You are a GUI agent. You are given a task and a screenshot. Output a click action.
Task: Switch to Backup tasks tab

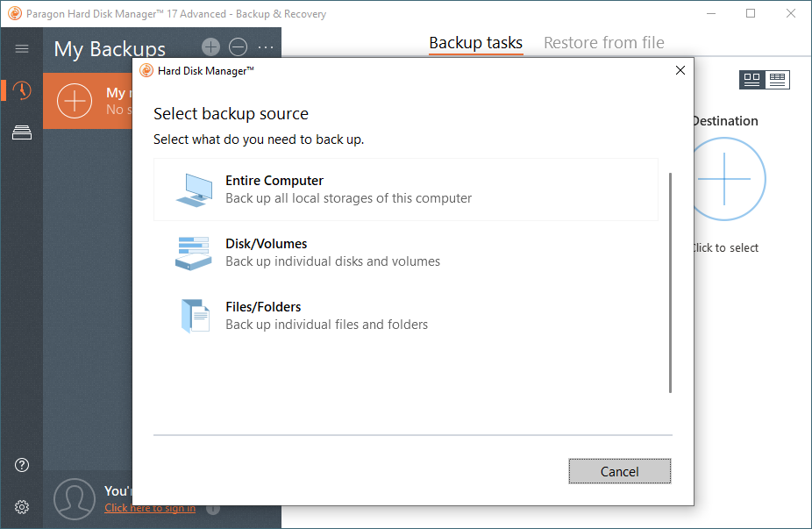click(476, 43)
